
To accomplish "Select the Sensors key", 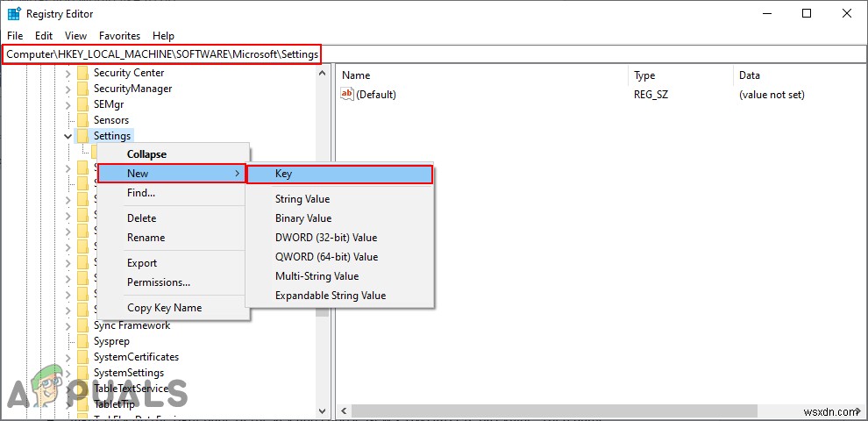I will [x=111, y=120].
